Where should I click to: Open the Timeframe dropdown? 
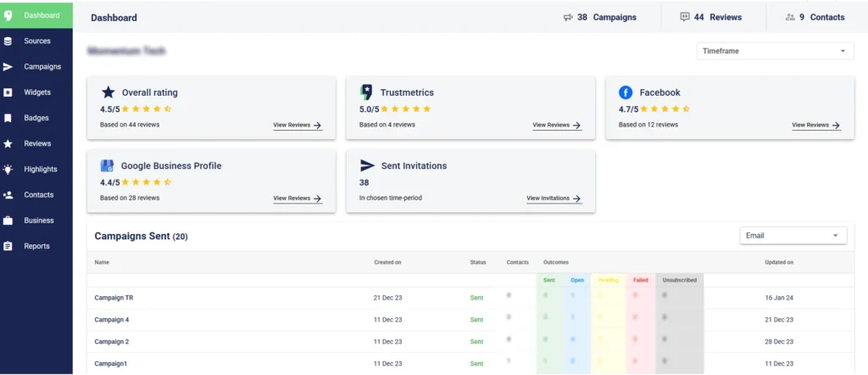775,51
